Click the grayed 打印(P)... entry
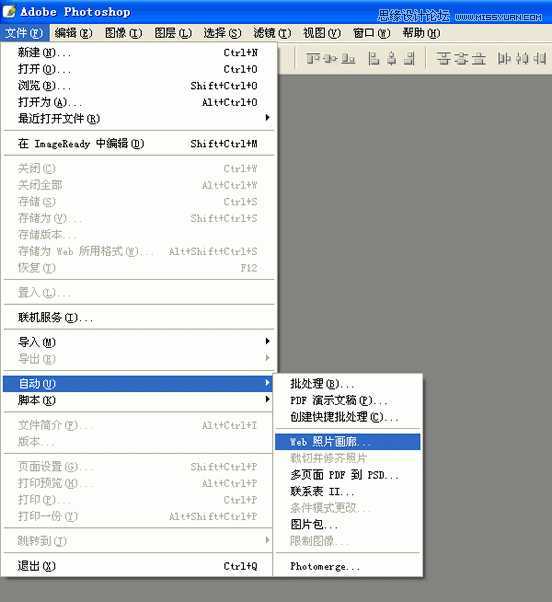Screen dimensions: 552x602 pyautogui.click(x=137, y=499)
